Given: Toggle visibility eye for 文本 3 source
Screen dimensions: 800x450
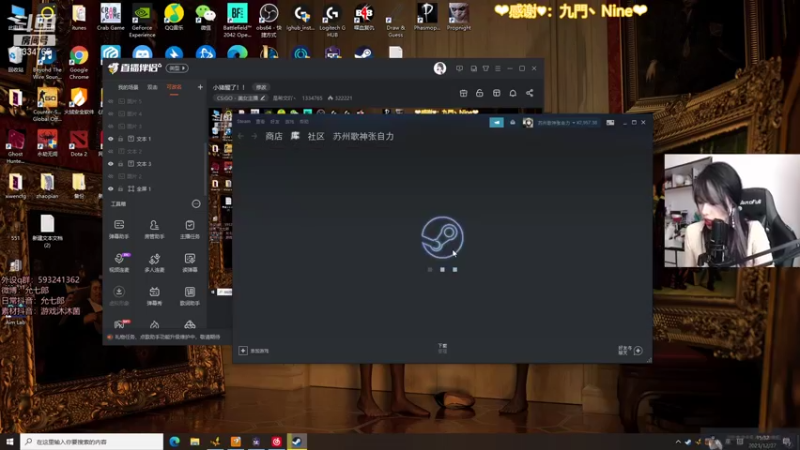Looking at the screenshot, I should click(x=111, y=164).
